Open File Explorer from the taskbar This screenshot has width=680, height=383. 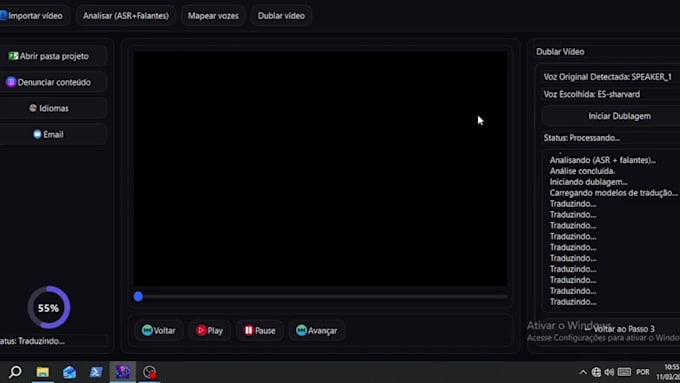click(42, 372)
